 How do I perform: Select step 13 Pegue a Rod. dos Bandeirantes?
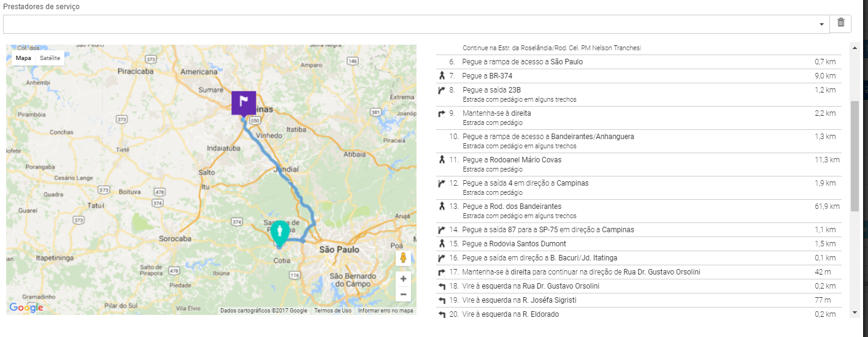point(639,211)
